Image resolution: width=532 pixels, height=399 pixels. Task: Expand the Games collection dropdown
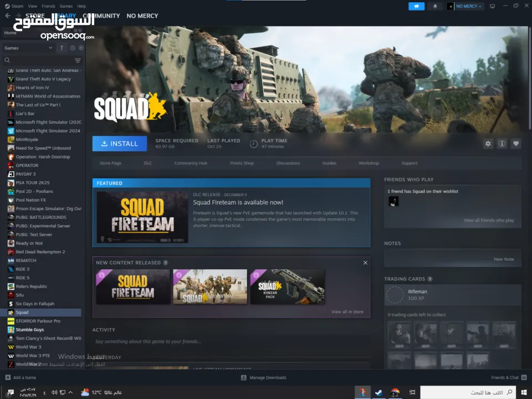coord(50,48)
